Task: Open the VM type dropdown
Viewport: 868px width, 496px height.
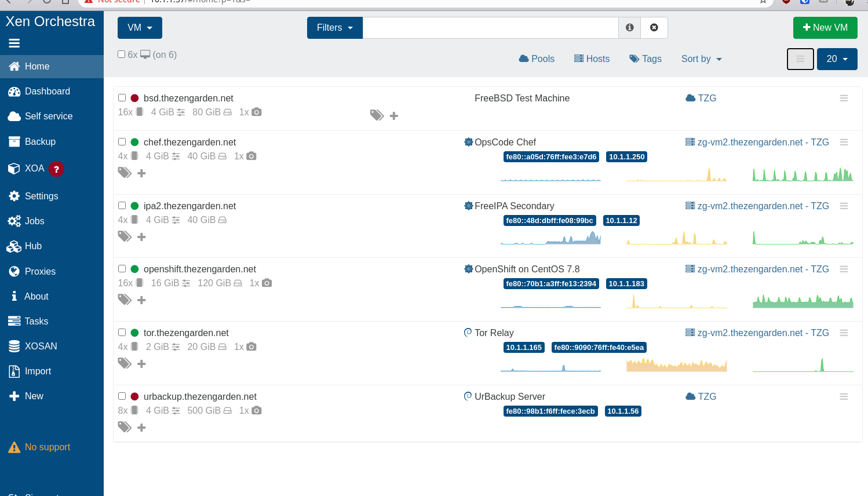Action: (x=140, y=28)
